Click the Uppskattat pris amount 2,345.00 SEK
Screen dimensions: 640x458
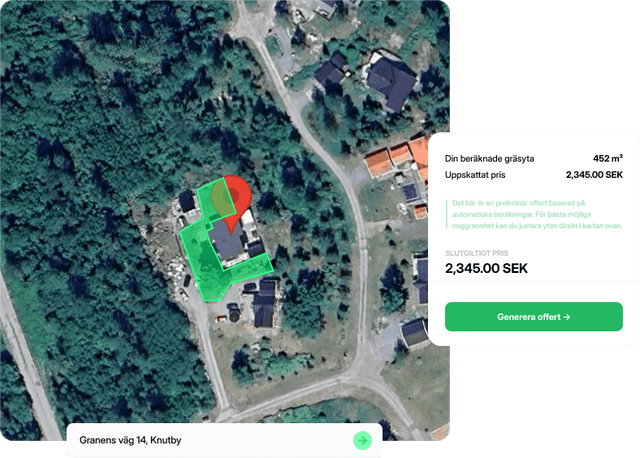[x=594, y=175]
